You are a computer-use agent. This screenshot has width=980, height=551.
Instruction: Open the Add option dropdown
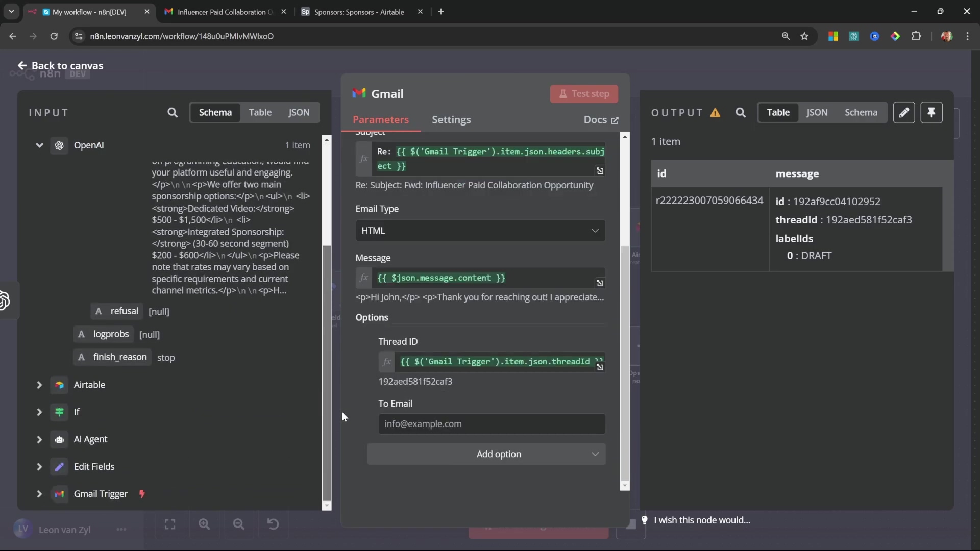point(486,454)
